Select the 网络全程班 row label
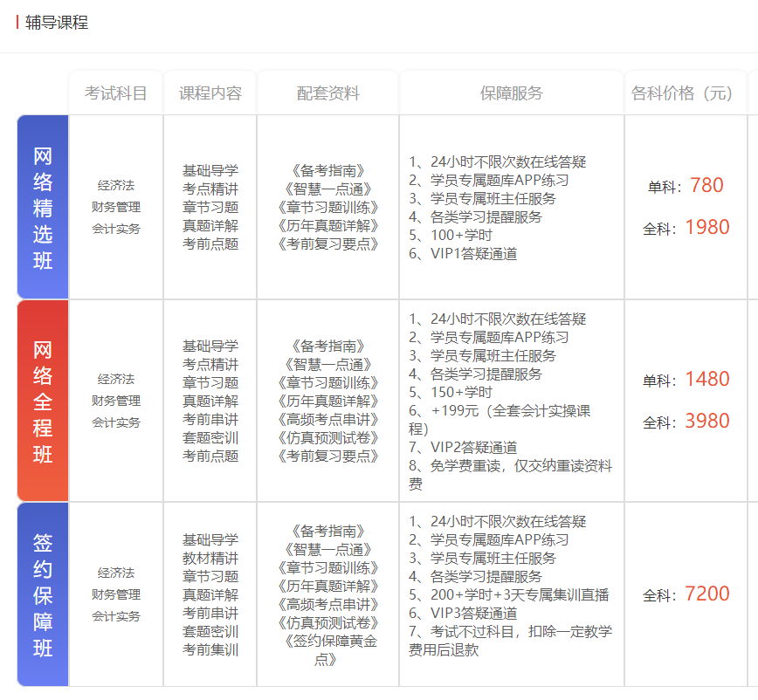758x700 pixels. (42, 399)
